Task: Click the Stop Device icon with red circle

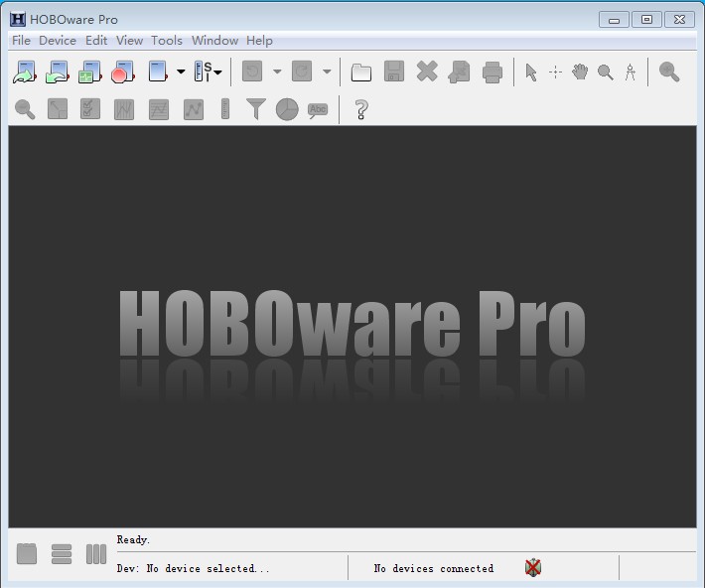Action: click(122, 72)
